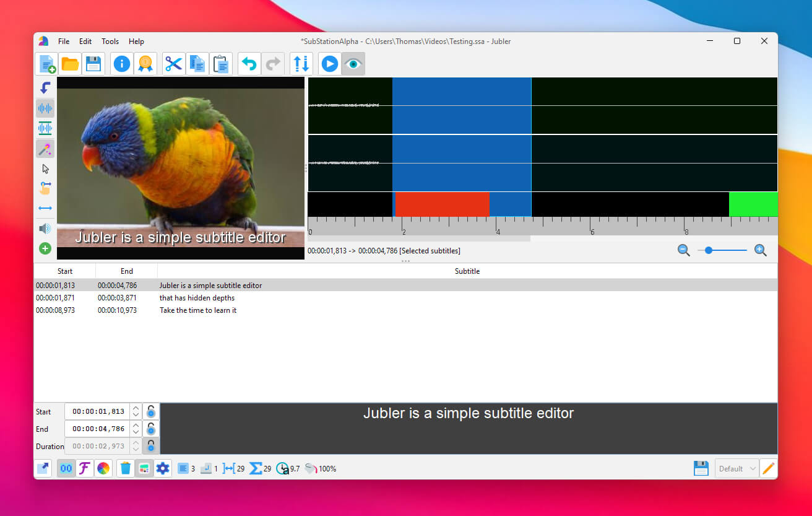Open the Edit menu
This screenshot has height=516, width=812.
click(x=85, y=42)
